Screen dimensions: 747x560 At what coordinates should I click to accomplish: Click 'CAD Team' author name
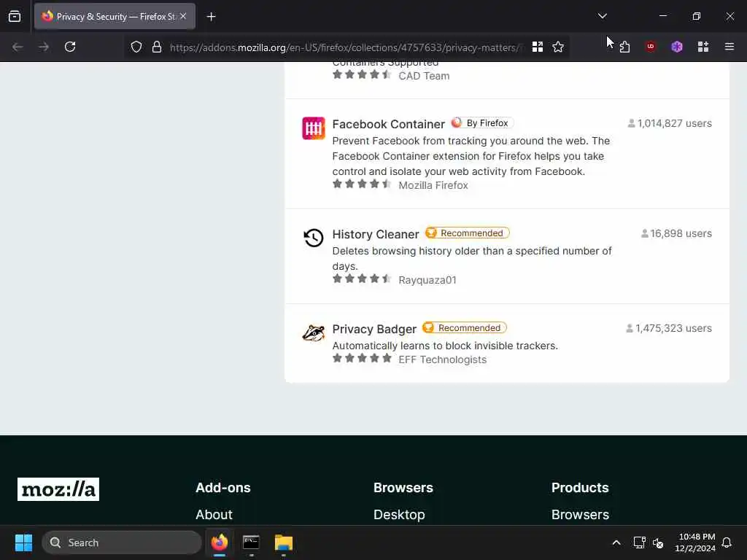click(x=424, y=76)
